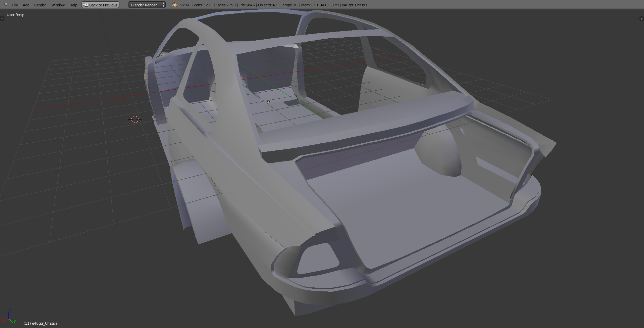Image resolution: width=644 pixels, height=328 pixels.
Task: Click the 'Faces:2798' statistic
Action: 226,5
